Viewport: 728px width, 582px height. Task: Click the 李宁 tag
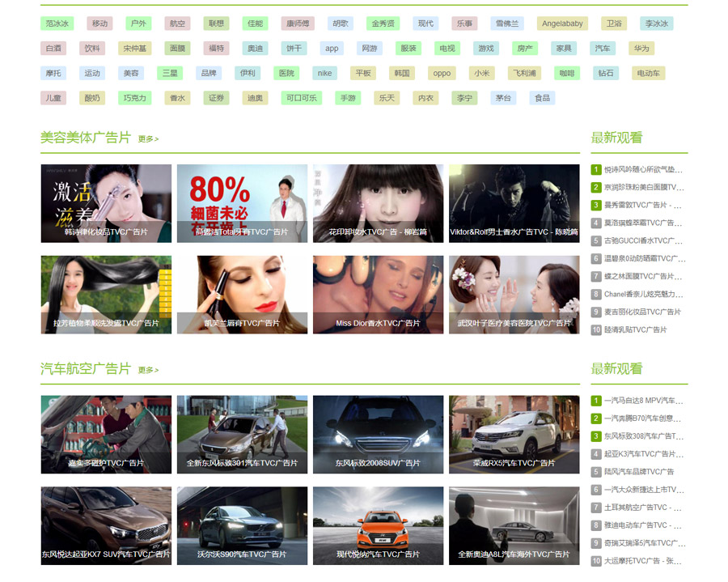(x=464, y=98)
